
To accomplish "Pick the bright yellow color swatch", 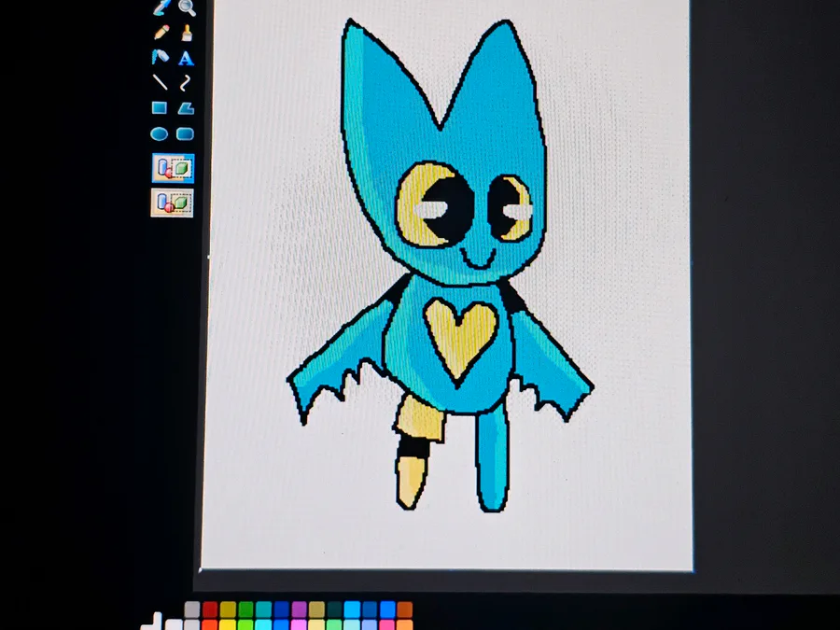I will (x=228, y=625).
